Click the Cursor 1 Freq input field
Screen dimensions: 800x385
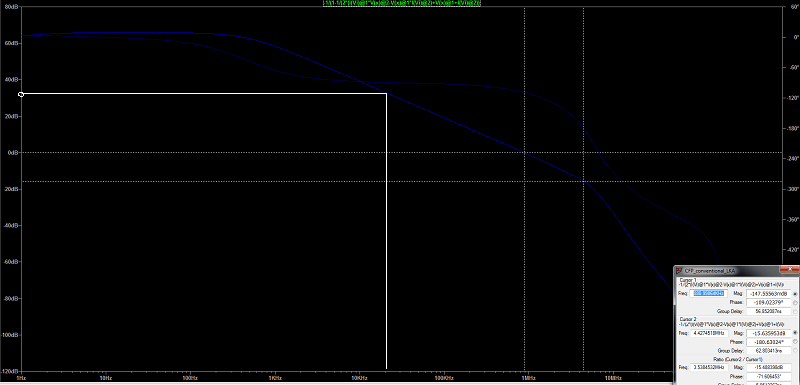click(709, 294)
